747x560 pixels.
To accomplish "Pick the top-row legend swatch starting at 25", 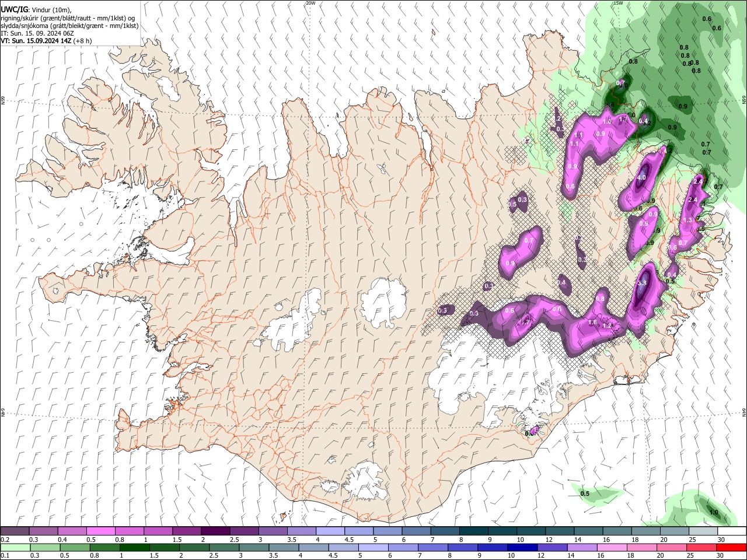I will point(703,531).
